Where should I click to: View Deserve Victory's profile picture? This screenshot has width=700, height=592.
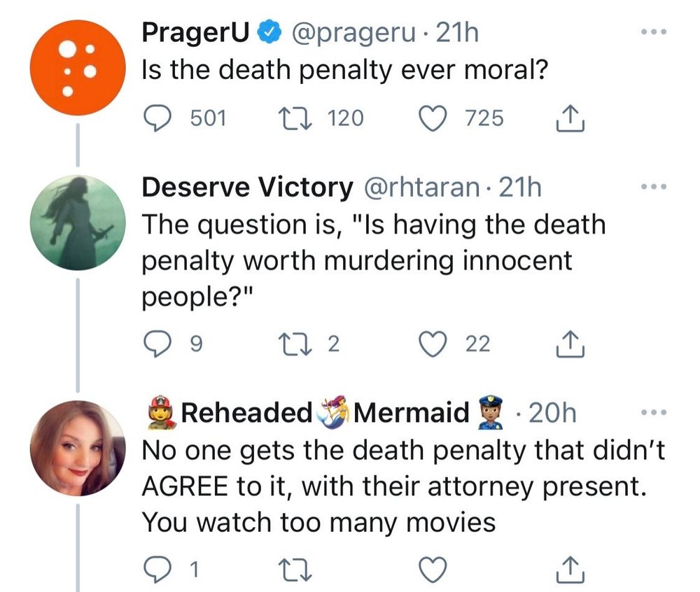point(77,222)
